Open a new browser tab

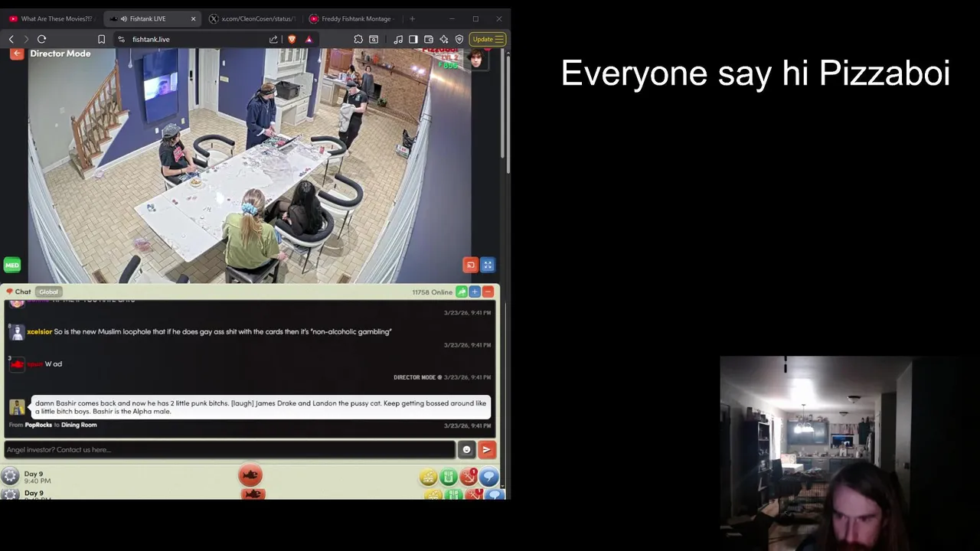pos(412,18)
